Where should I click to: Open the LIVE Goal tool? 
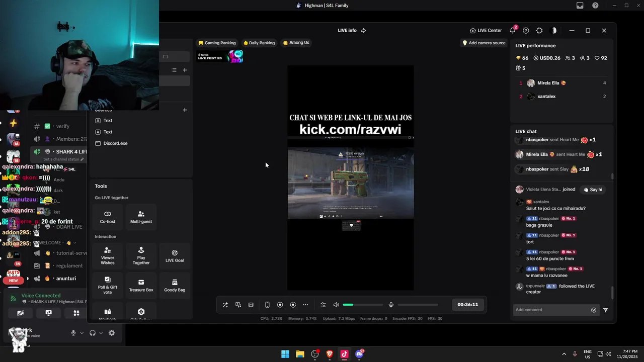click(175, 255)
